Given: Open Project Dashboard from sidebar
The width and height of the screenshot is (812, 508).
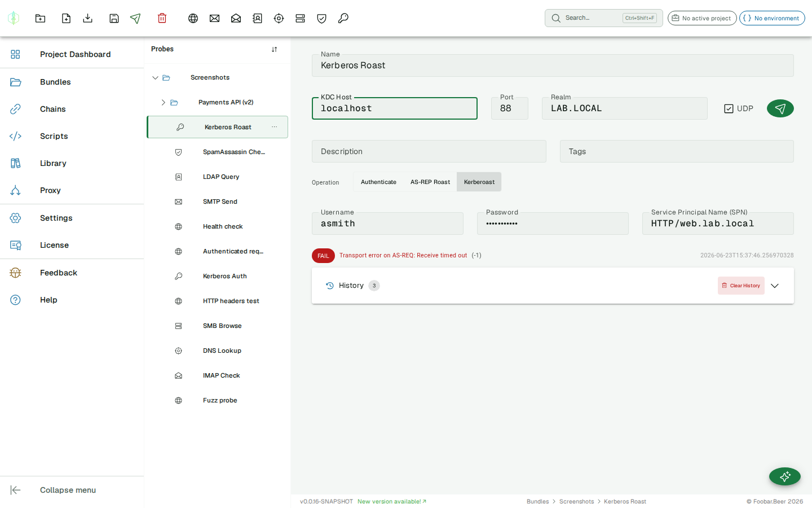Looking at the screenshot, I should tap(72, 54).
